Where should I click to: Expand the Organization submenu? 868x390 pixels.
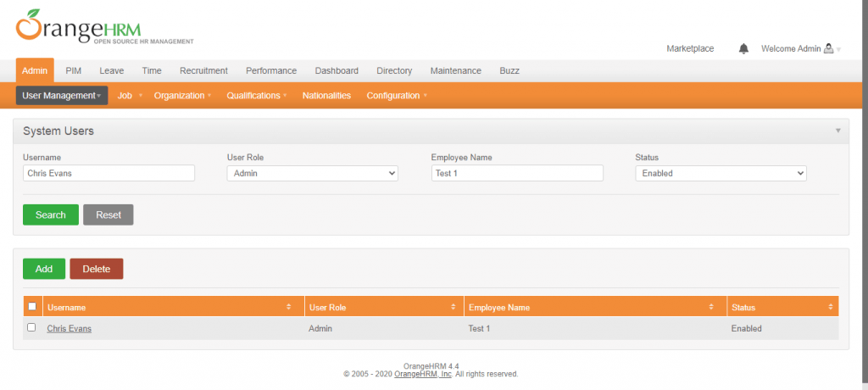[183, 95]
